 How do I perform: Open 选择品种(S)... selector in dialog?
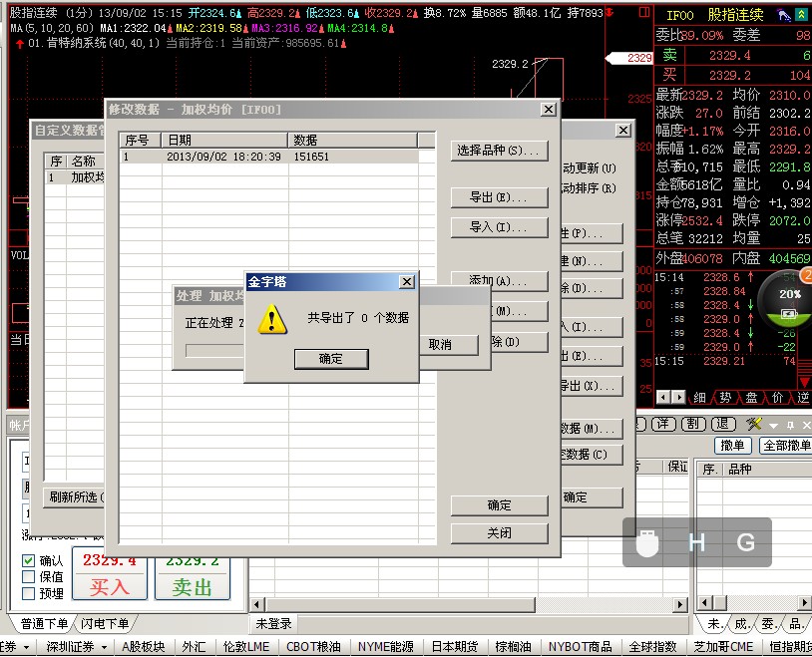499,151
